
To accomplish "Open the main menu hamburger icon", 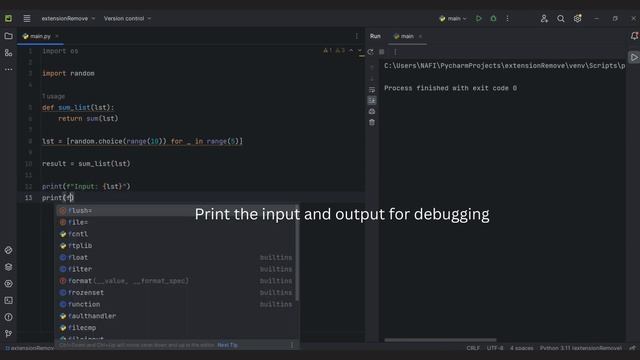I will tap(27, 18).
